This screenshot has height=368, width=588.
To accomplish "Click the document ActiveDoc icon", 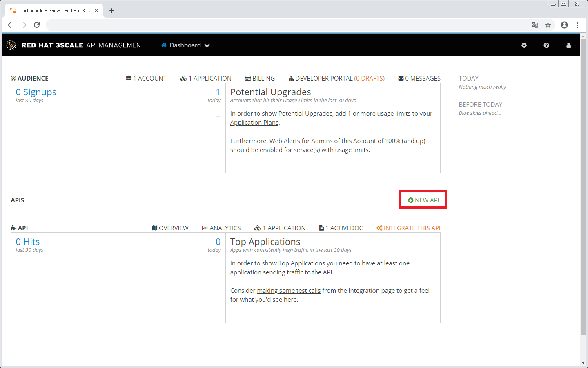I will (x=321, y=228).
